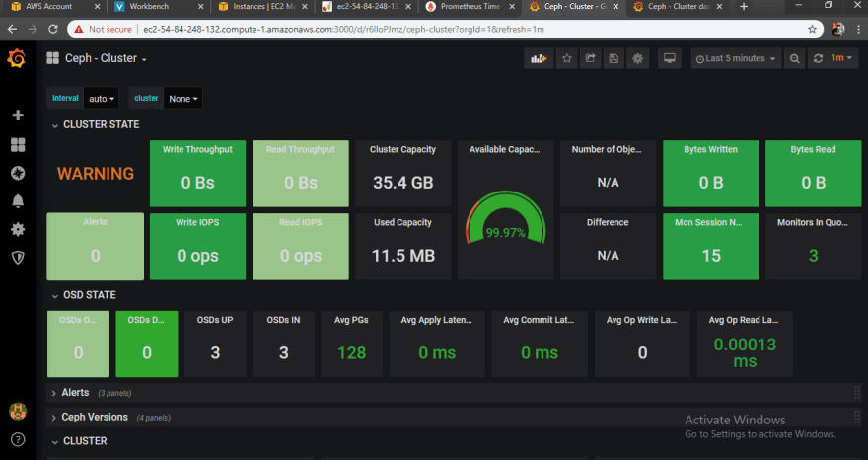Open the Chrome three-dot menu
Image resolution: width=868 pixels, height=460 pixels.
[x=858, y=29]
